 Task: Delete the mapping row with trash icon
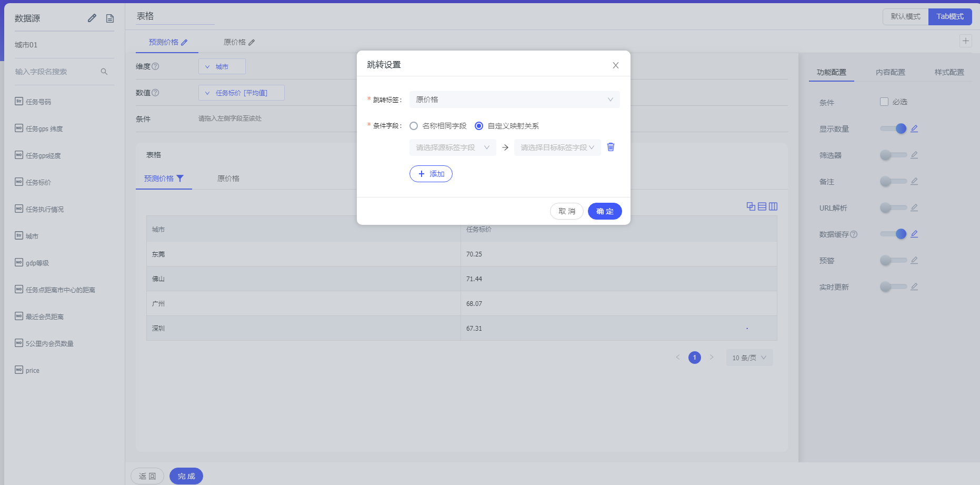(611, 147)
